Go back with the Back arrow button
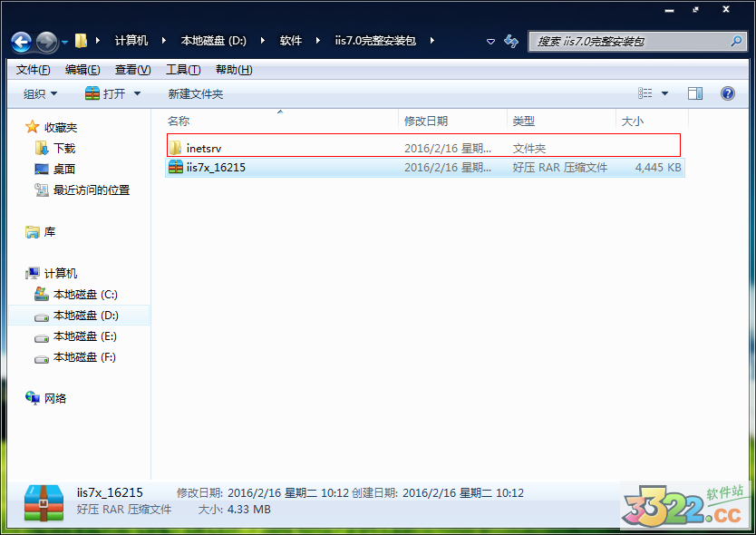 [x=22, y=42]
